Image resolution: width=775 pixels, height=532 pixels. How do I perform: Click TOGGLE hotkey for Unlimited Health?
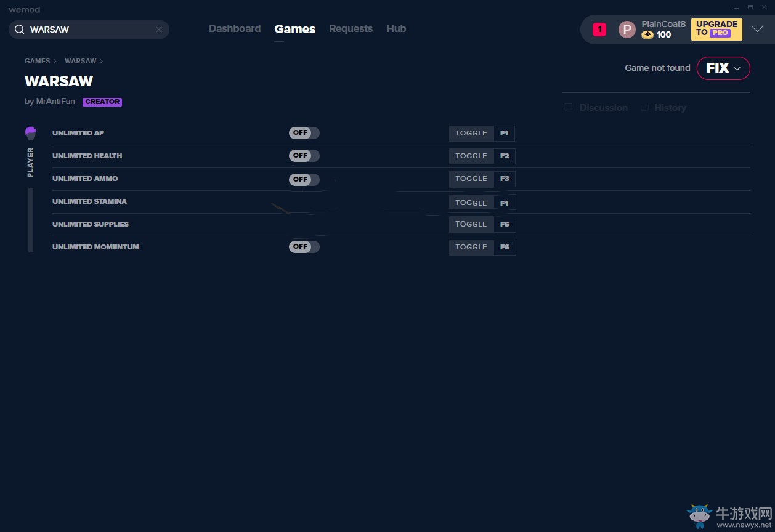(471, 156)
